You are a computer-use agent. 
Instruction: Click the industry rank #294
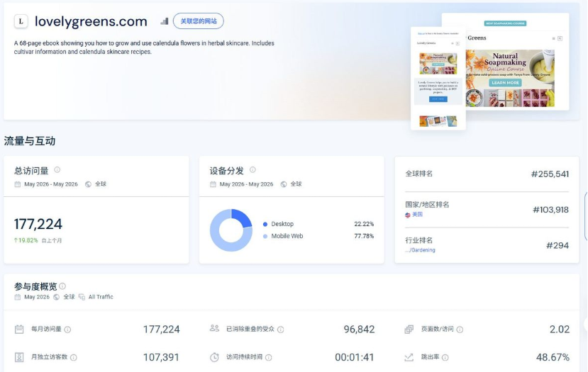(x=558, y=246)
